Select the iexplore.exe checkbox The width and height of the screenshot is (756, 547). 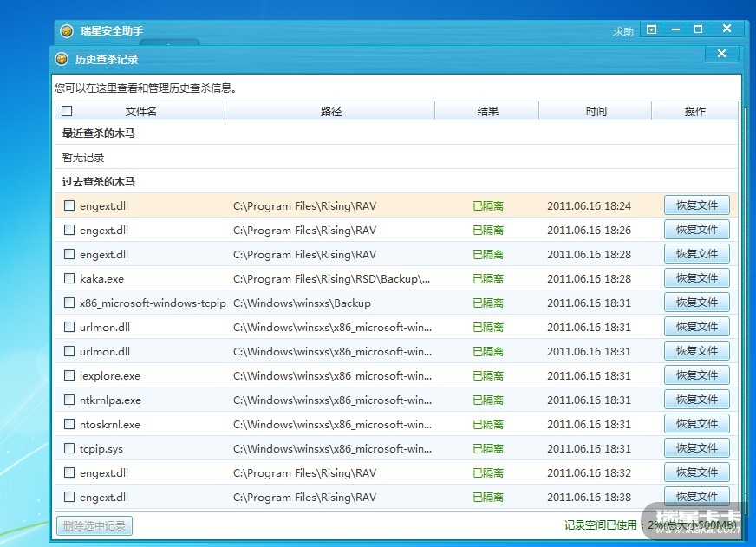(70, 376)
